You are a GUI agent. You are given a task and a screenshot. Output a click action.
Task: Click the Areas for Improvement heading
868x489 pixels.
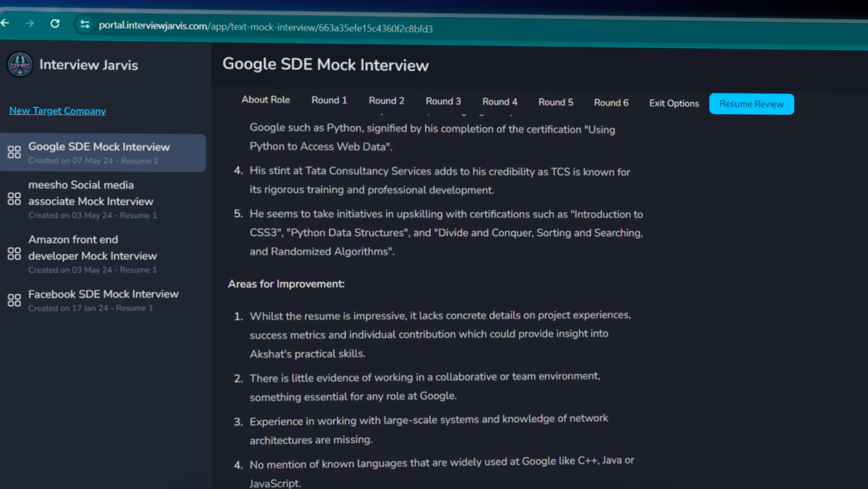pos(286,284)
